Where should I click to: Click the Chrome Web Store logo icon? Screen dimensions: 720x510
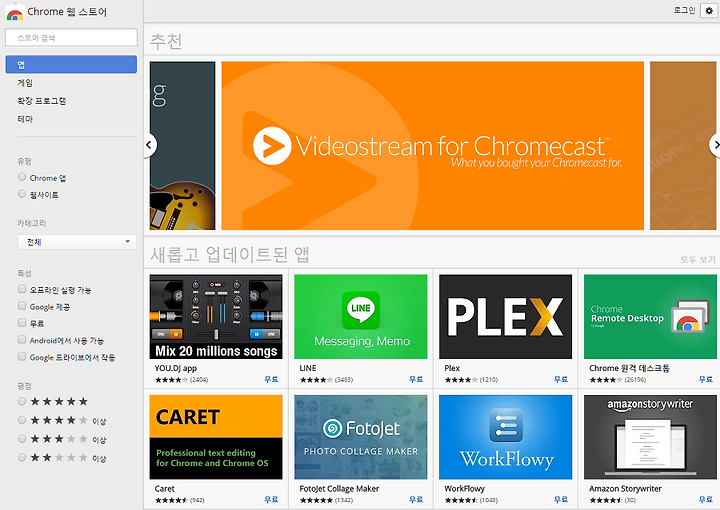coord(15,11)
